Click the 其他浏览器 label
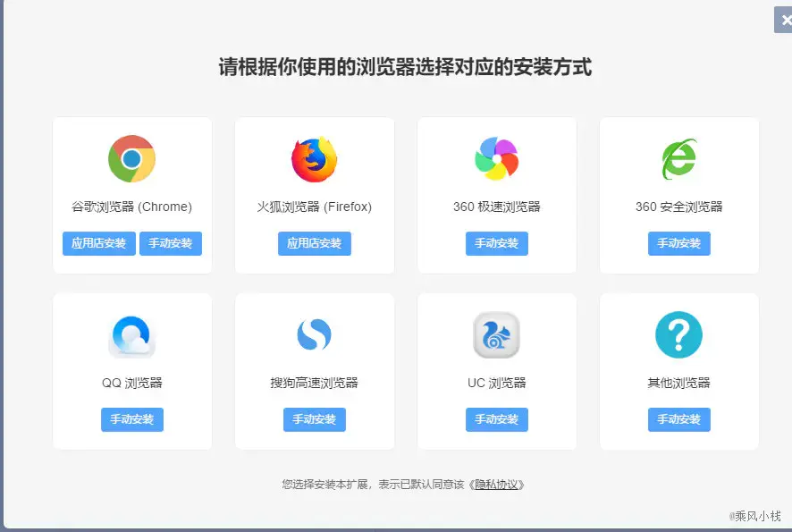The height and width of the screenshot is (532, 792). pyautogui.click(x=678, y=383)
